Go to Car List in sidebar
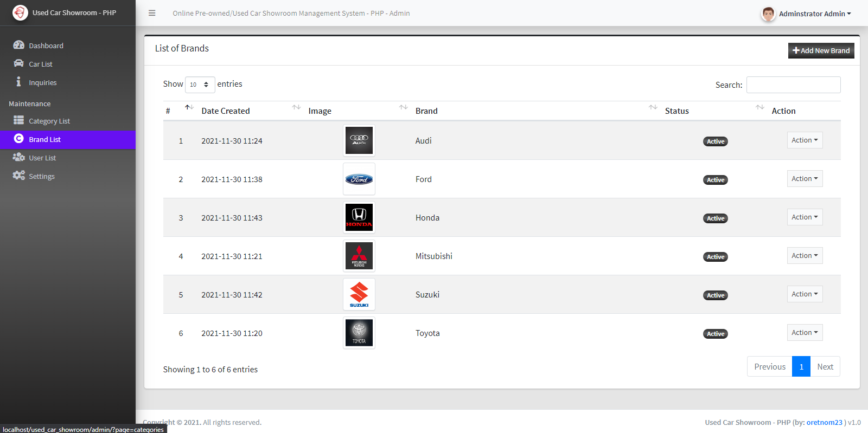This screenshot has height=433, width=868. pyautogui.click(x=68, y=64)
